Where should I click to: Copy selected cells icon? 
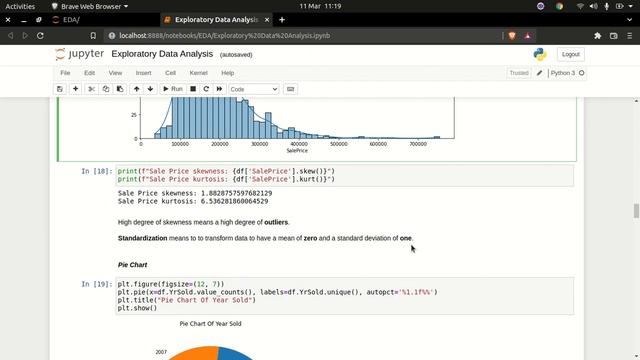(106, 89)
